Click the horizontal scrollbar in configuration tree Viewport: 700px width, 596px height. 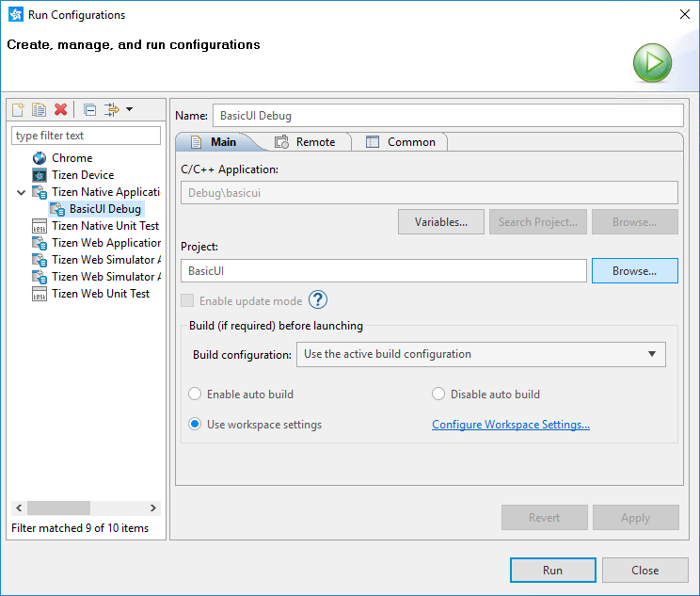point(58,507)
